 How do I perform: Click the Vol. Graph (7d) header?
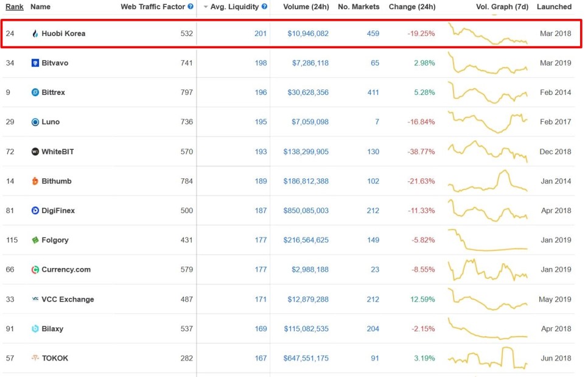502,7
